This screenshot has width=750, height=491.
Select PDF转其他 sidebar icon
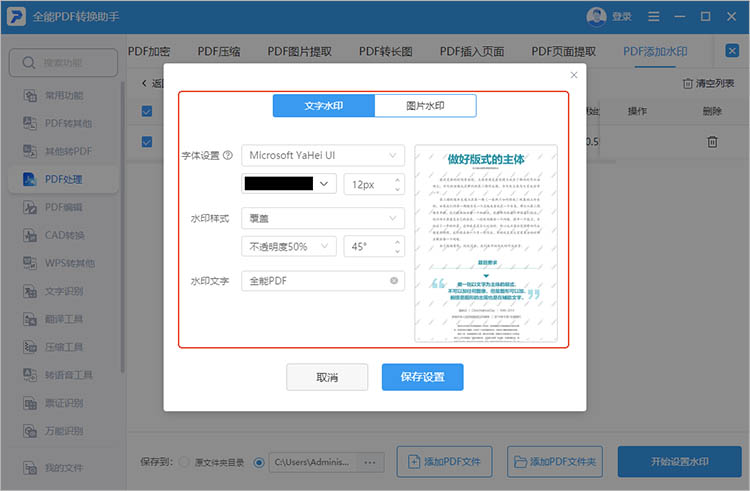[x=30, y=123]
